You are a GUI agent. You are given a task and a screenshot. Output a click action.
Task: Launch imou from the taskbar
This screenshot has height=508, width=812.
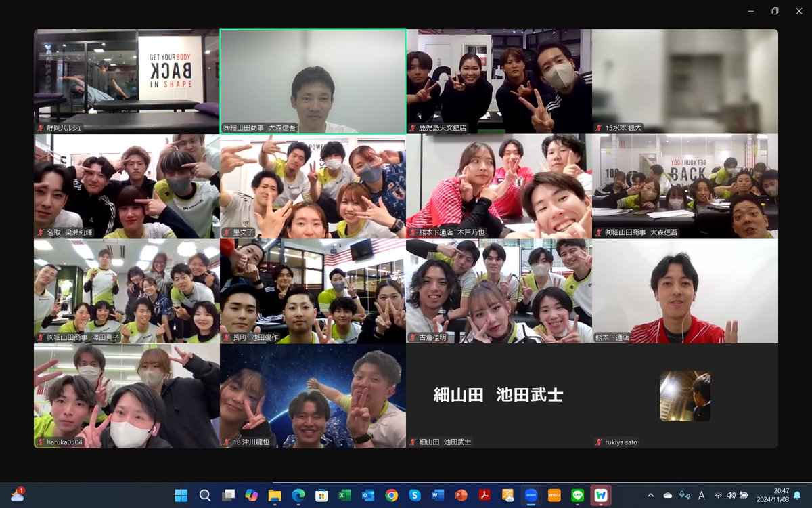coord(554,495)
